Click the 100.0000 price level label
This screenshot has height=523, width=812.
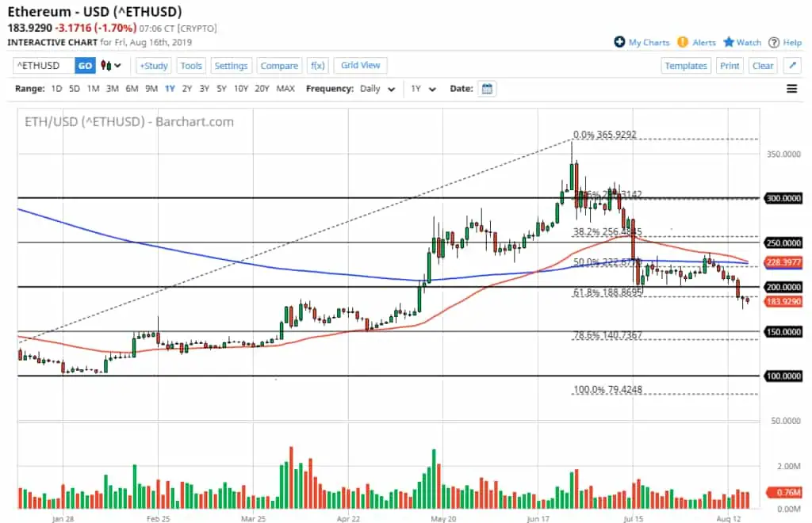783,376
